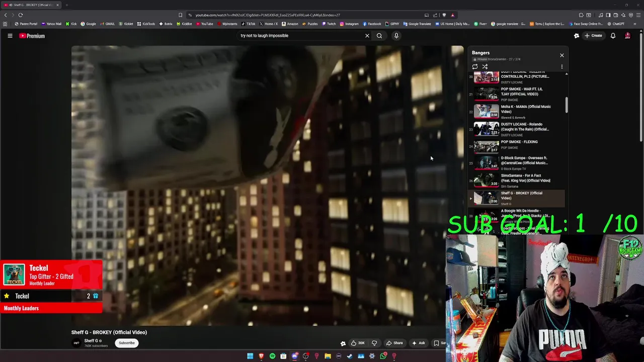This screenshot has width=644, height=362.
Task: Open the account avatar menu
Action: coord(627,36)
